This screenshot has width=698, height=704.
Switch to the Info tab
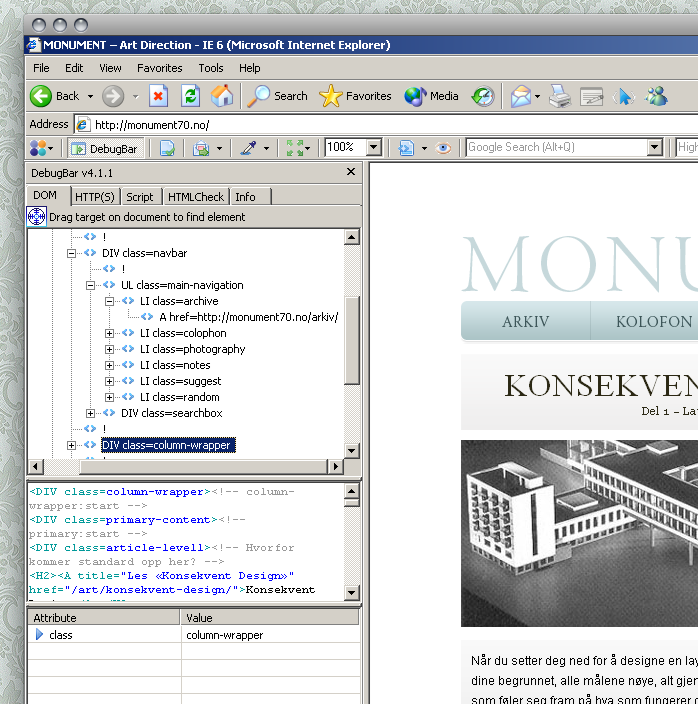click(250, 197)
